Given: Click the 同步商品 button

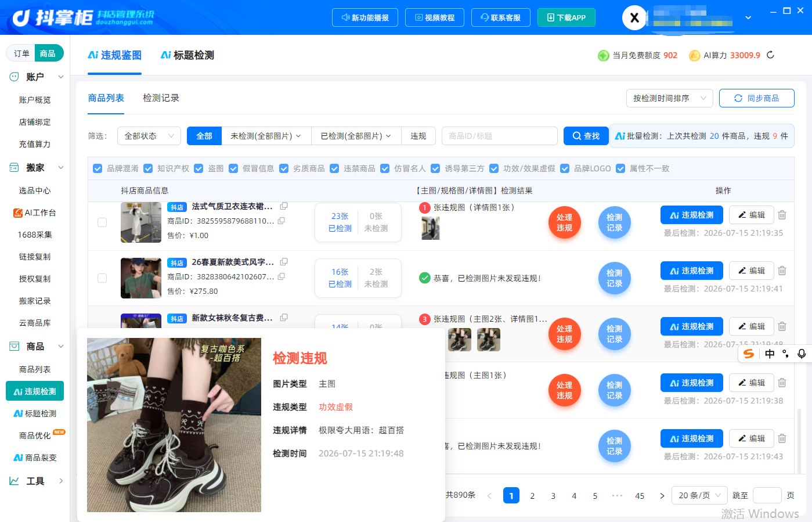Looking at the screenshot, I should point(757,98).
